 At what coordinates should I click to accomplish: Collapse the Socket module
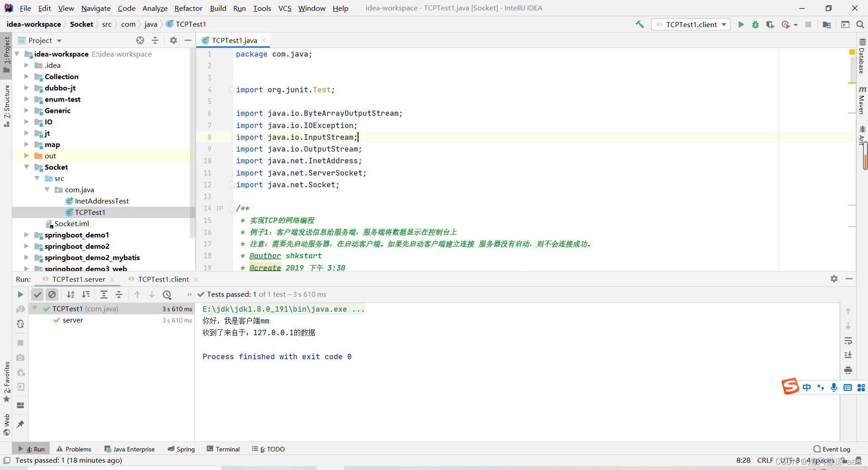26,167
